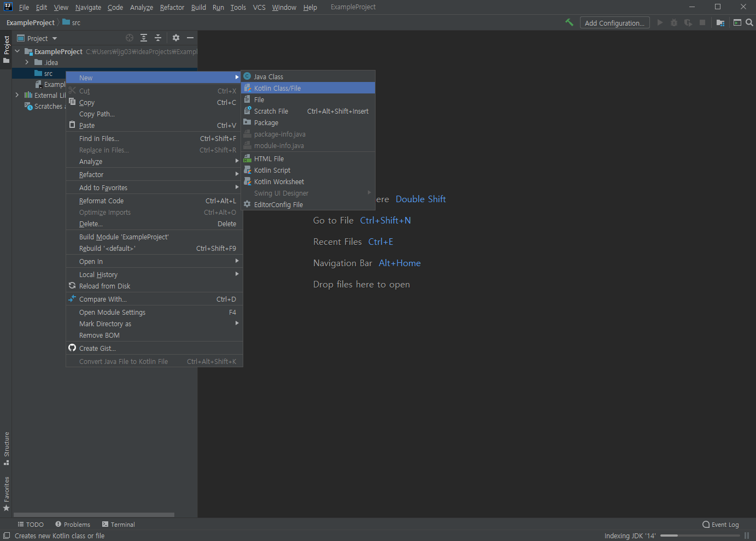Click Find in Files context entry
756x541 pixels.
pos(154,138)
